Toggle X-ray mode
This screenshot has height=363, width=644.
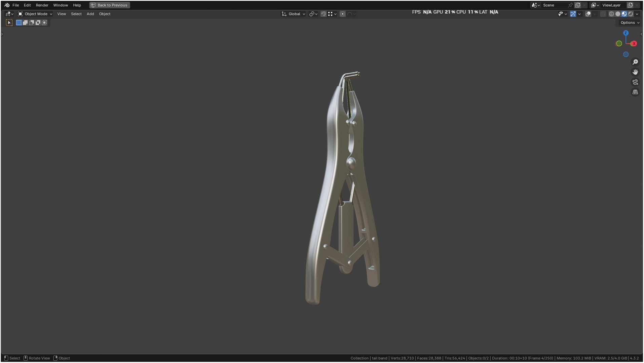coord(603,14)
